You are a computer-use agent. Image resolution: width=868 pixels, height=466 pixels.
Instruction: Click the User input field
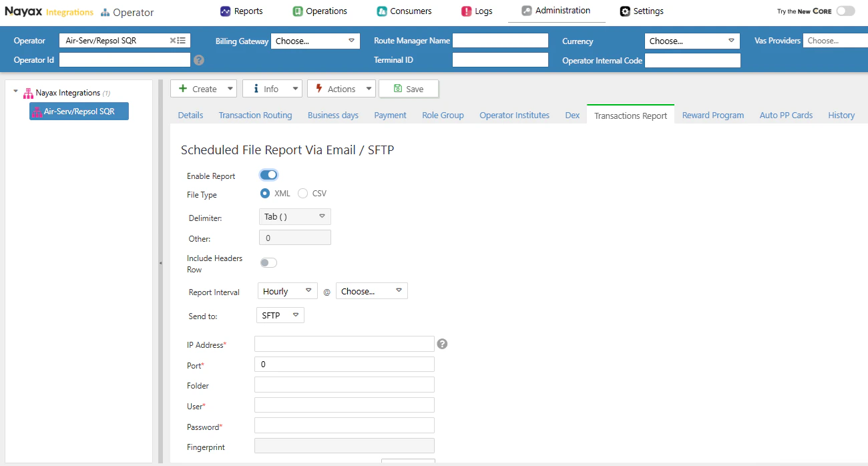(345, 405)
